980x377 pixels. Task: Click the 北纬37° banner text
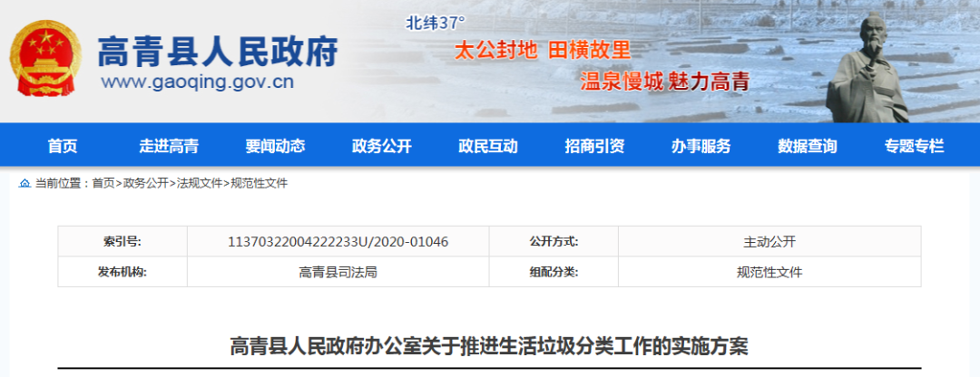coord(436,24)
